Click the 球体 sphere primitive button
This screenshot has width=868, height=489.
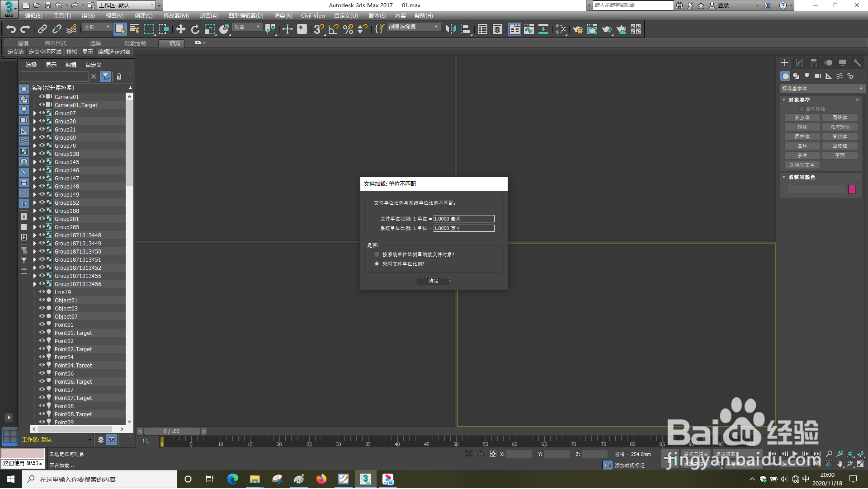point(802,127)
